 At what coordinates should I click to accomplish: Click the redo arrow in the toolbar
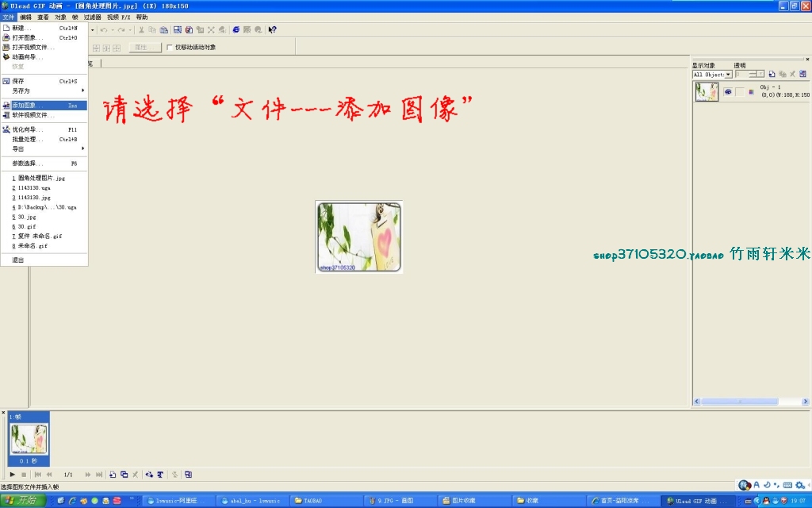click(x=121, y=30)
